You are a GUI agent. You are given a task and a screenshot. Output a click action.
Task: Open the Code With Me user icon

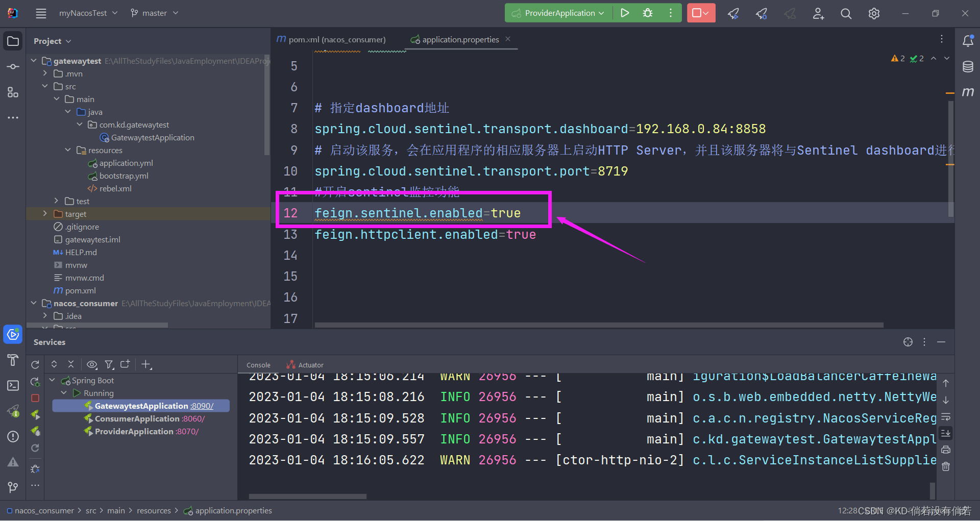[x=818, y=14]
